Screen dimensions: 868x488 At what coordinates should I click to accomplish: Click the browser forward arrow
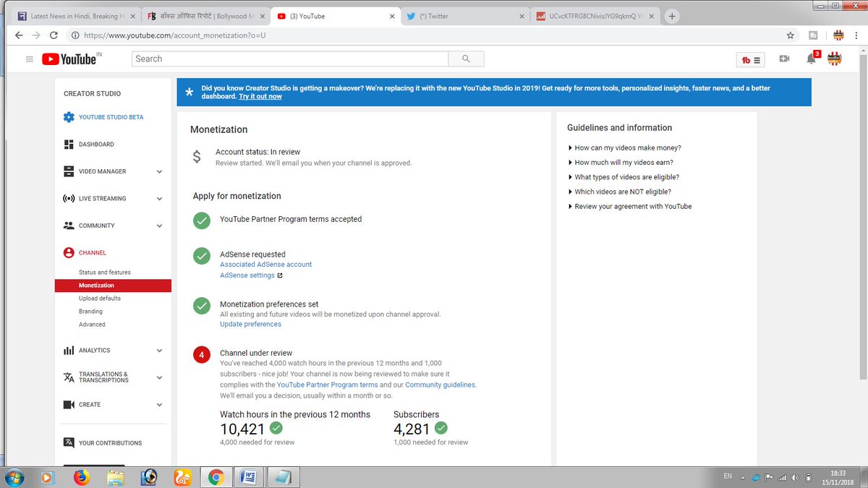pyautogui.click(x=37, y=35)
